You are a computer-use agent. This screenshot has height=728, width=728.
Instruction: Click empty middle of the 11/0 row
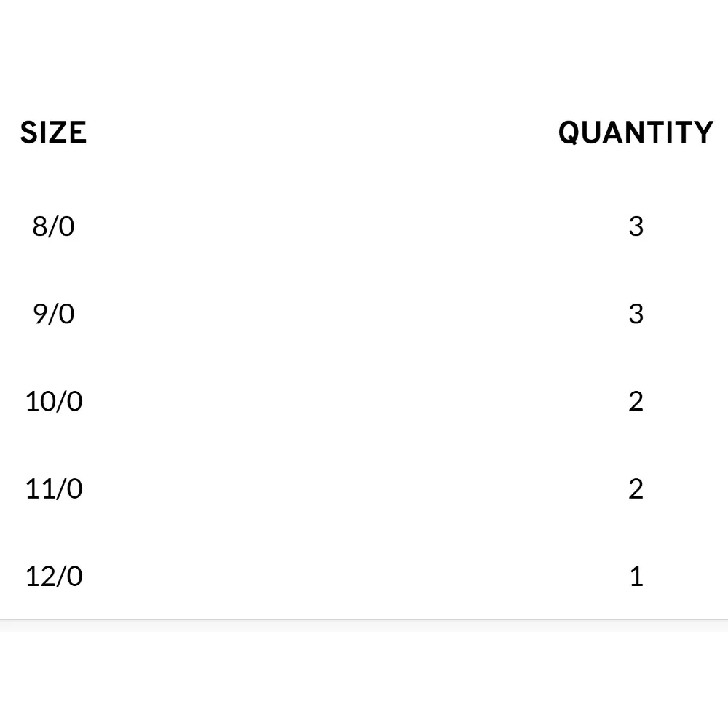353,489
